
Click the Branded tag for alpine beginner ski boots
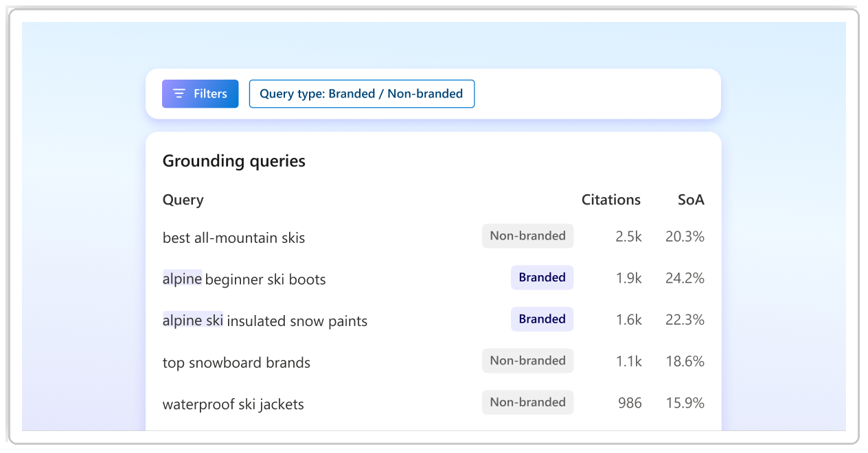pyautogui.click(x=542, y=277)
